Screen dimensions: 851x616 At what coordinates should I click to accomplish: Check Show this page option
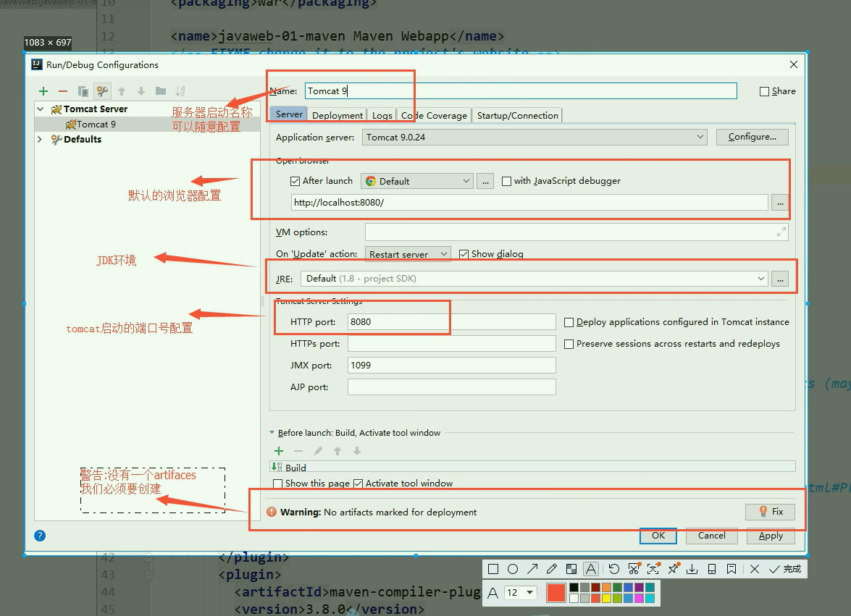[x=278, y=483]
